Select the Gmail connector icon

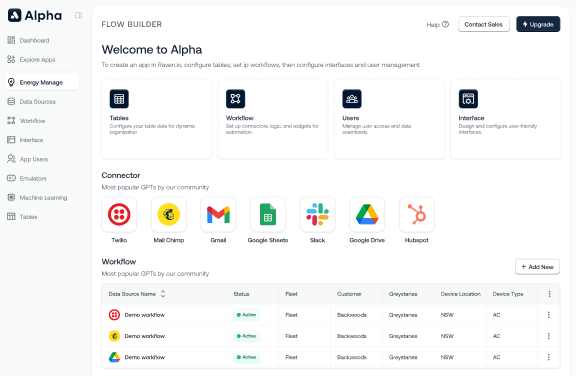coord(218,214)
